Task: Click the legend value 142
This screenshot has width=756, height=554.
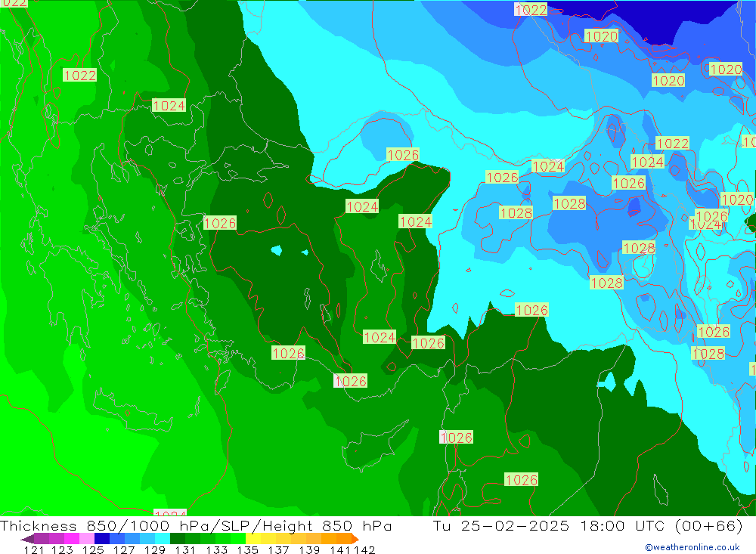Action: click(x=364, y=549)
